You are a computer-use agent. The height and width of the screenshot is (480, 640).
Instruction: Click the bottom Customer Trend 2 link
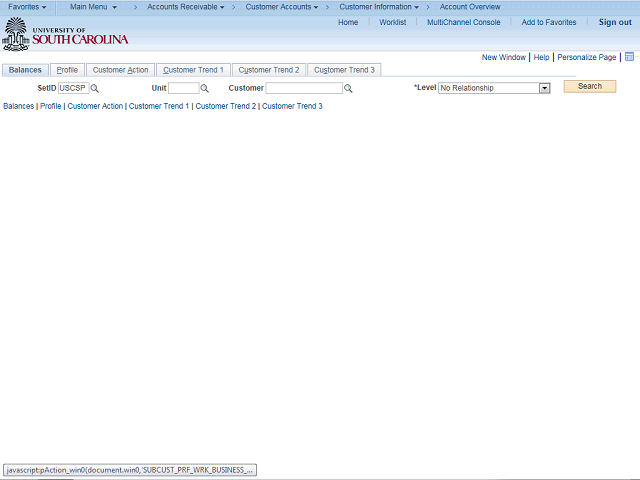click(226, 106)
